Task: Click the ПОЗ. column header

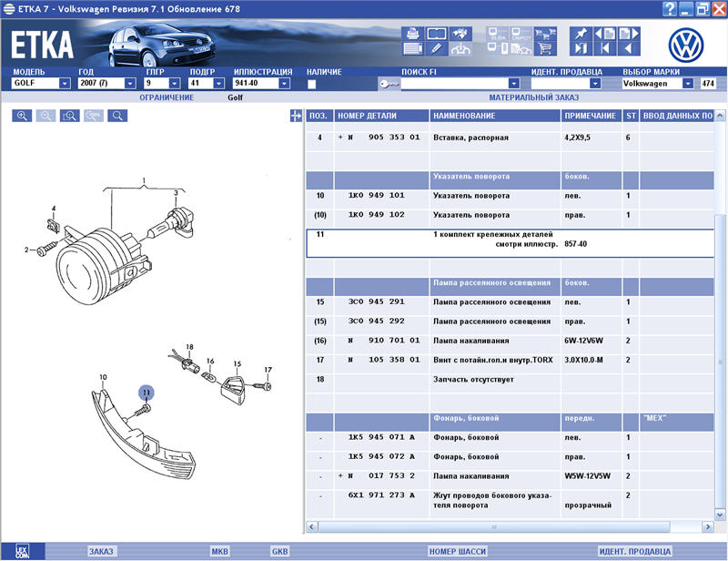Action: pyautogui.click(x=319, y=116)
